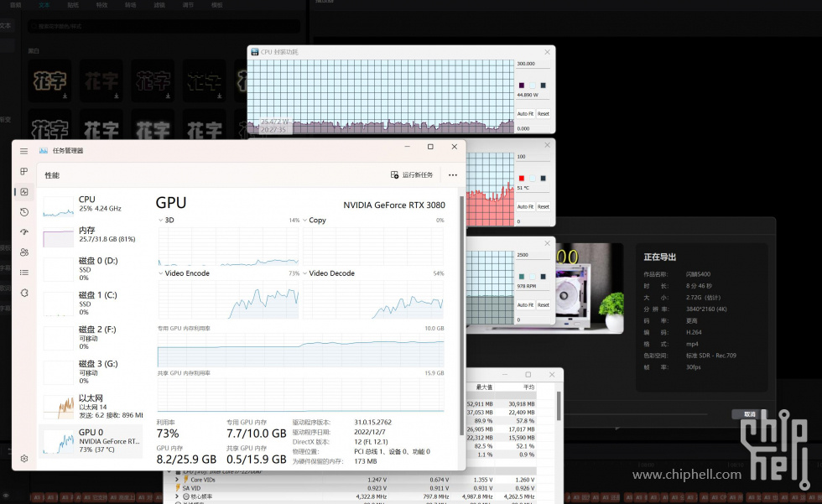Viewport: 822px width, 504px height.
Task: Select Performance page icon in Task Manager sidebar
Action: (x=24, y=192)
